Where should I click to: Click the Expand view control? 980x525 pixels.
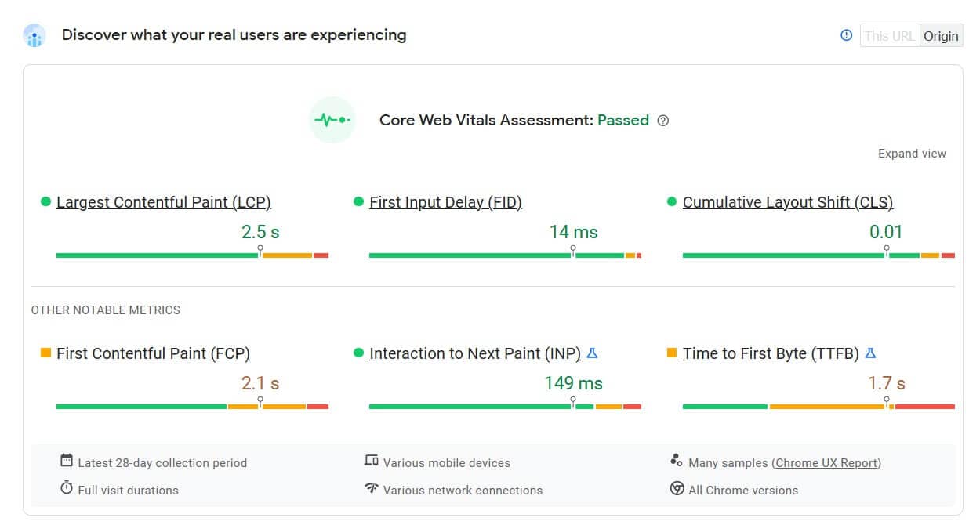pyautogui.click(x=912, y=154)
